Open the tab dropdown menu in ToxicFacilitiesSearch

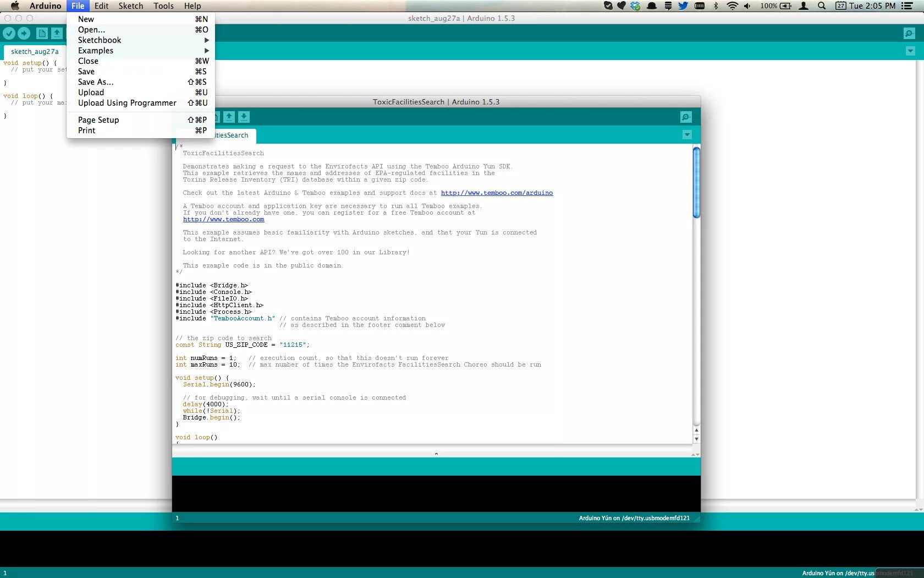point(686,135)
